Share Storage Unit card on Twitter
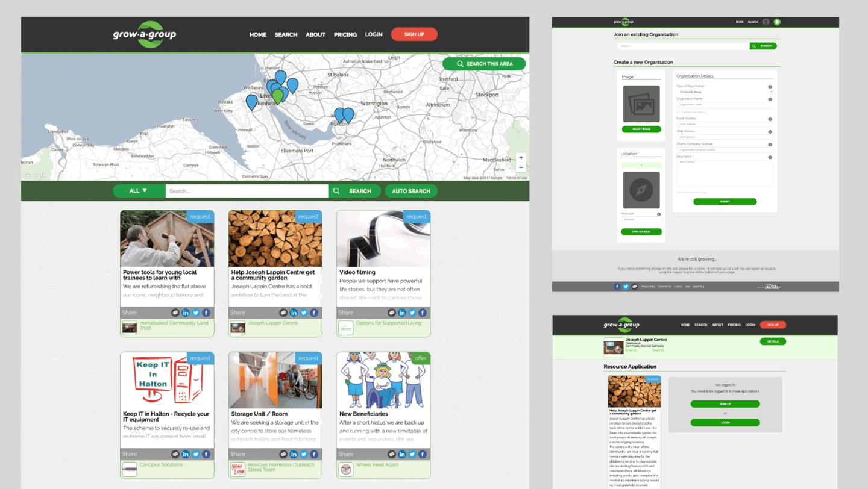The width and height of the screenshot is (868, 489). pos(304,454)
